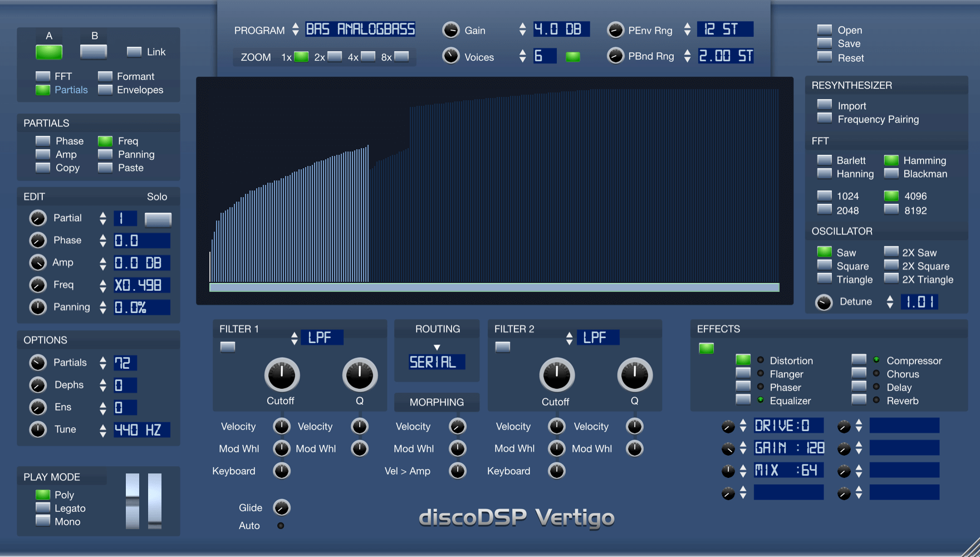Click the Partial knob in Edit

37,218
